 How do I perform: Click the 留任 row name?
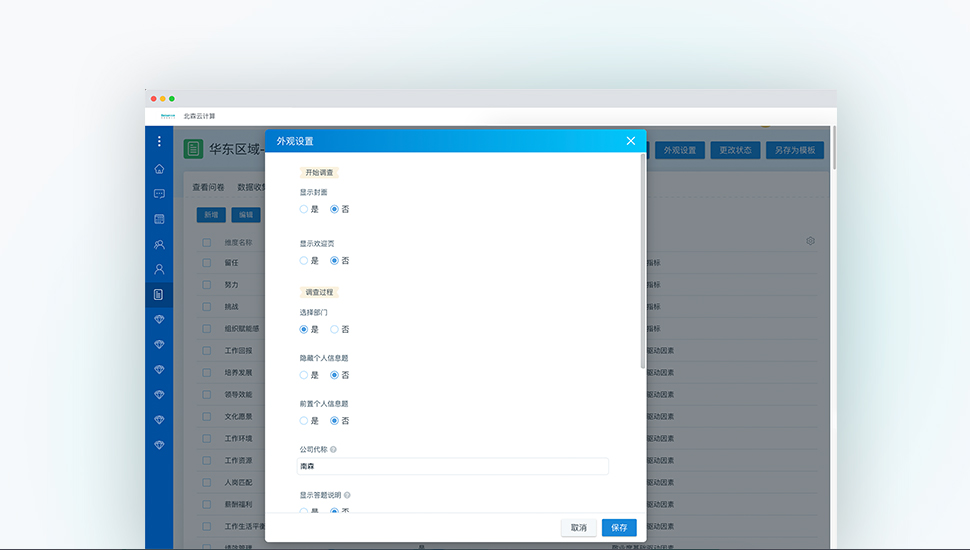[x=231, y=263]
